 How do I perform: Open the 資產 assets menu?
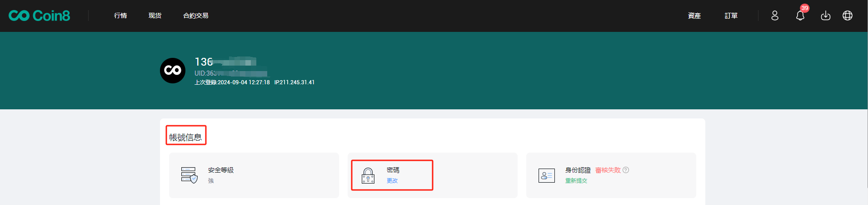(694, 15)
